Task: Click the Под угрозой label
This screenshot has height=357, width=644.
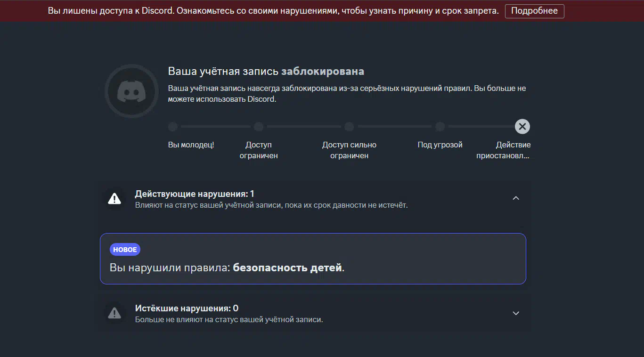Action: pyautogui.click(x=440, y=145)
